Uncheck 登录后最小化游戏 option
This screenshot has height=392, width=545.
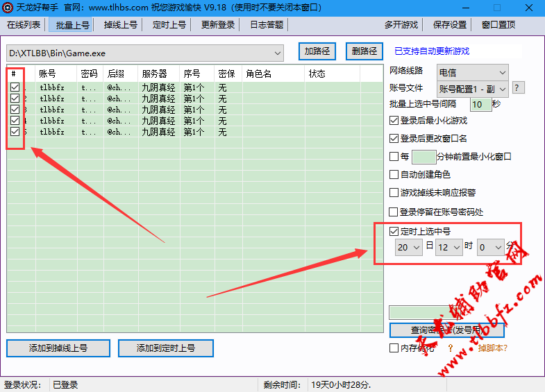[394, 121]
